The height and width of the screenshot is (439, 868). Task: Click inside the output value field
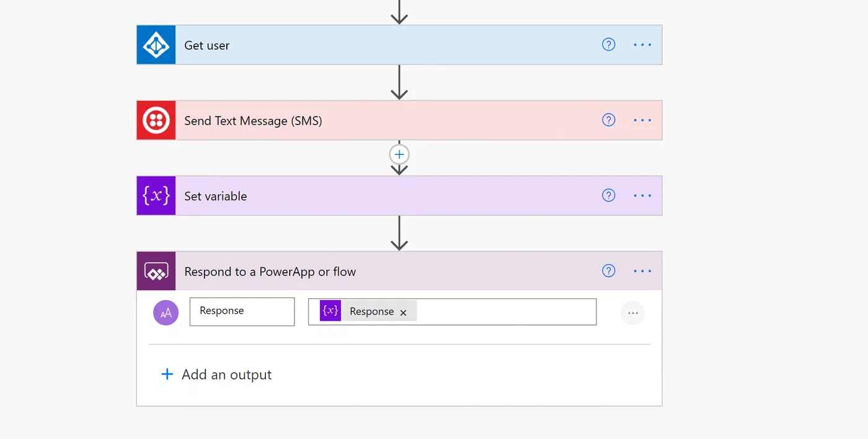pyautogui.click(x=452, y=311)
